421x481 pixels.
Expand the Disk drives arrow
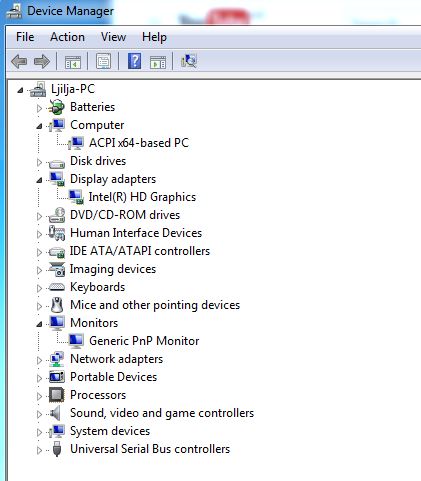(39, 162)
